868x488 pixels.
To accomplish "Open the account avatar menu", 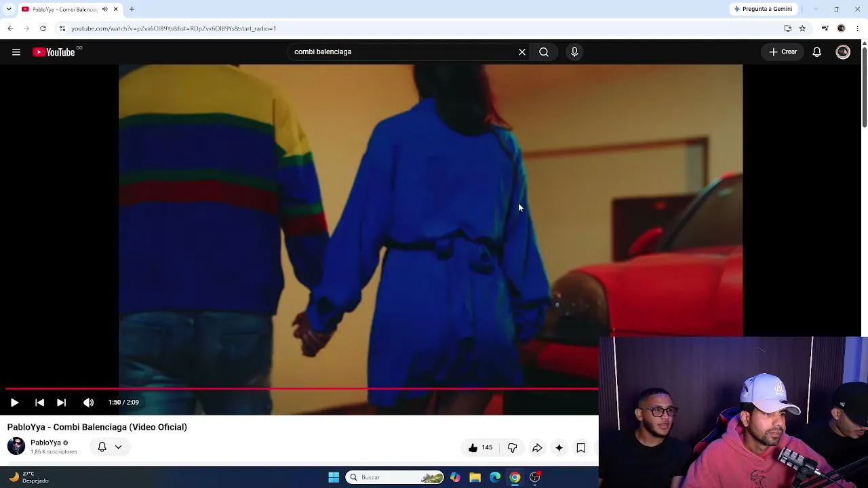I will coord(843,52).
